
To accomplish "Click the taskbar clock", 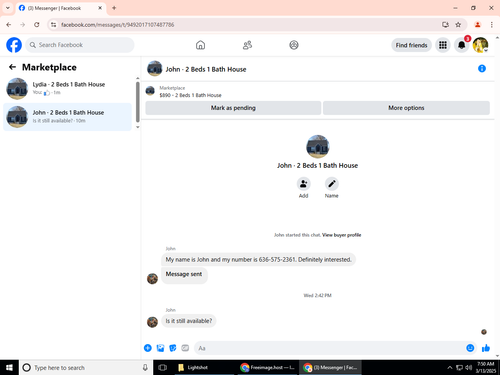I will click(x=486, y=367).
